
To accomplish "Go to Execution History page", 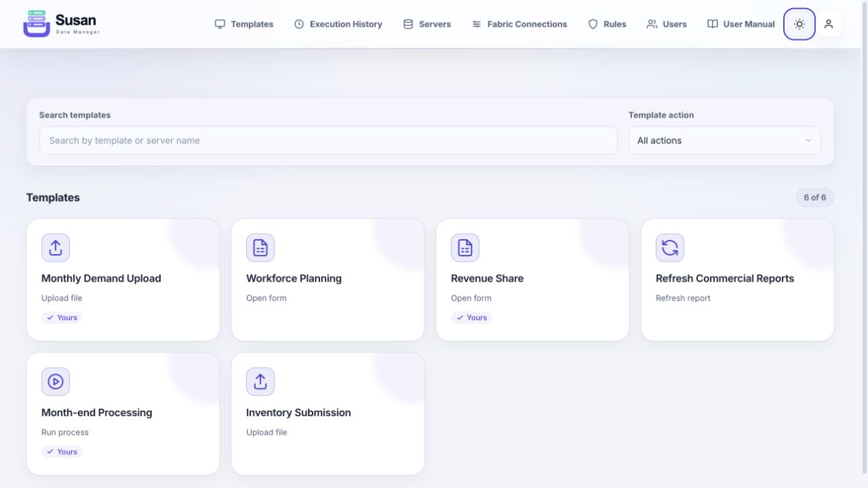I will click(x=338, y=24).
